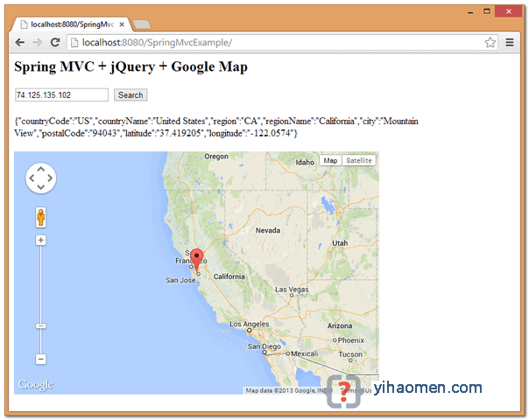The width and height of the screenshot is (529, 420).
Task: Pan the map down arrow
Action: [x=41, y=186]
